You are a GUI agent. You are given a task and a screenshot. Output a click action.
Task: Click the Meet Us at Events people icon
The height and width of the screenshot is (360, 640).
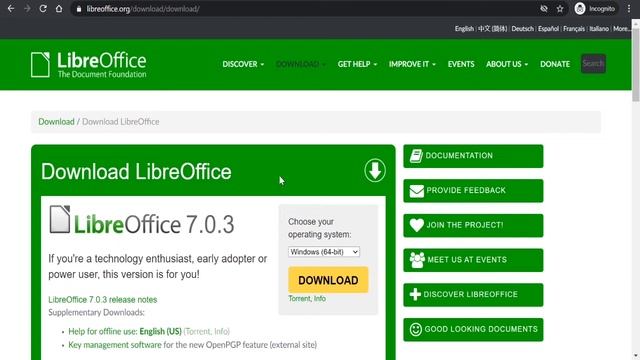(417, 260)
